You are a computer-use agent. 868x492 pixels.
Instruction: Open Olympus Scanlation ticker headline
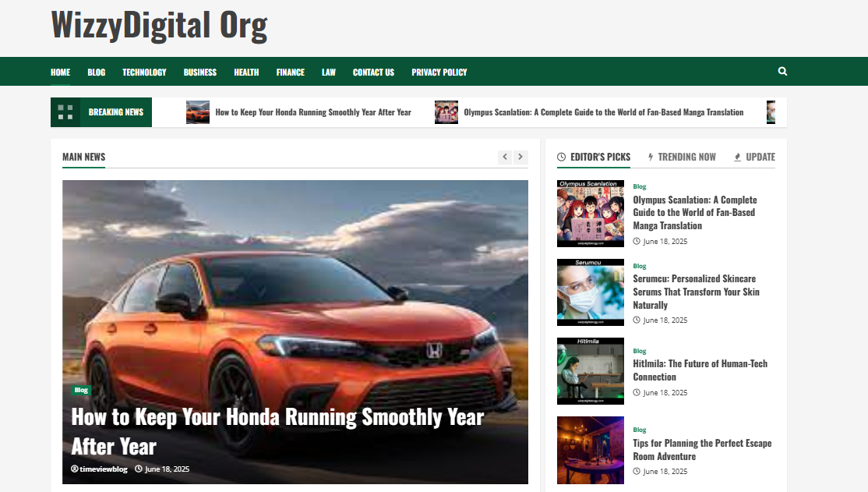pyautogui.click(x=604, y=112)
